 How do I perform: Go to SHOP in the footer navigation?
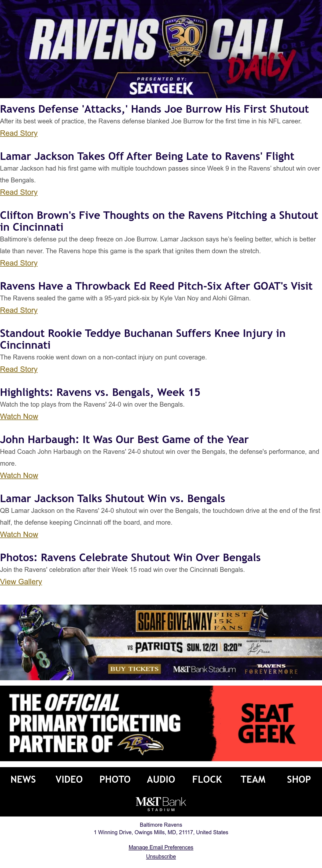299,779
